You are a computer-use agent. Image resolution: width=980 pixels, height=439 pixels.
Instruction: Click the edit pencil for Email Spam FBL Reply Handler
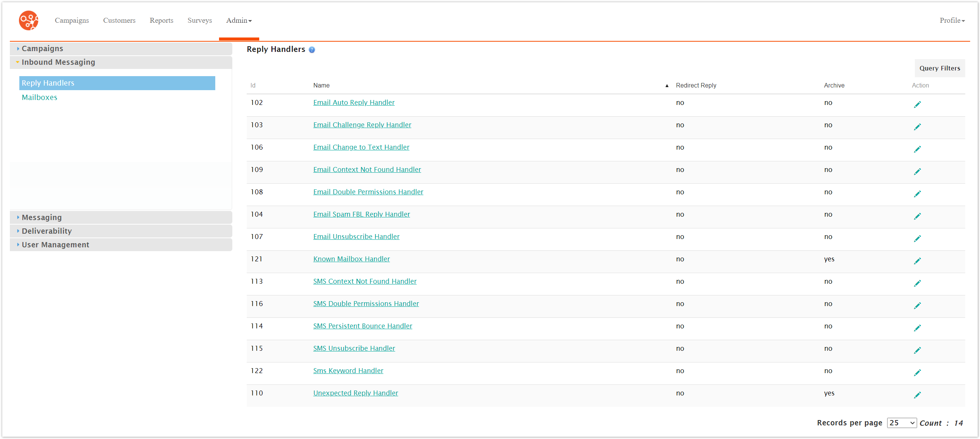point(918,216)
